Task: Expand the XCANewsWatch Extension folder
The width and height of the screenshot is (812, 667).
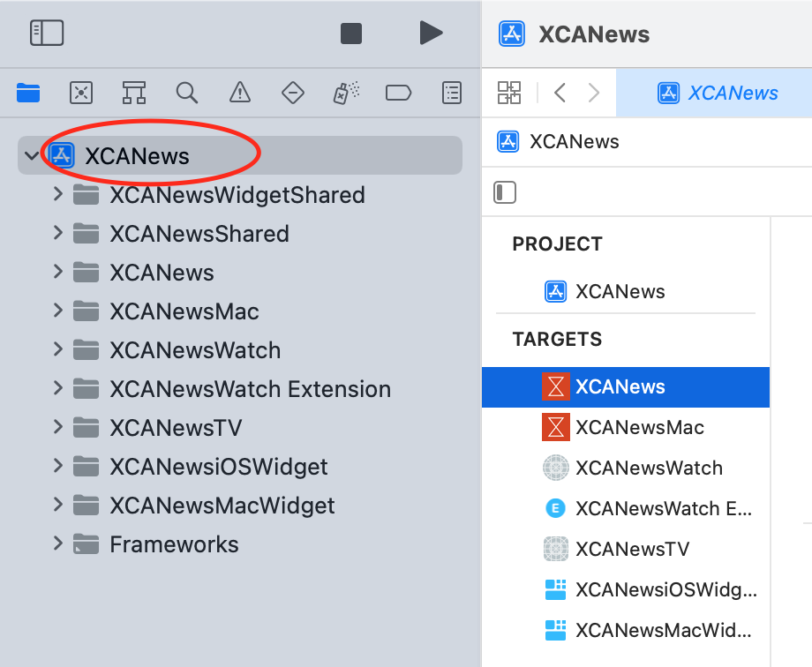Action: pyautogui.click(x=58, y=388)
